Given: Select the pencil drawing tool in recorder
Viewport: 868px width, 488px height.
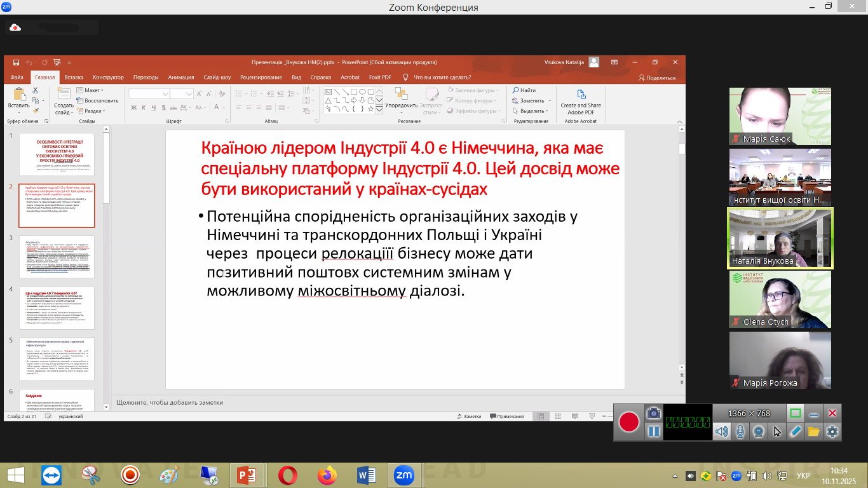Looking at the screenshot, I should tap(795, 432).
